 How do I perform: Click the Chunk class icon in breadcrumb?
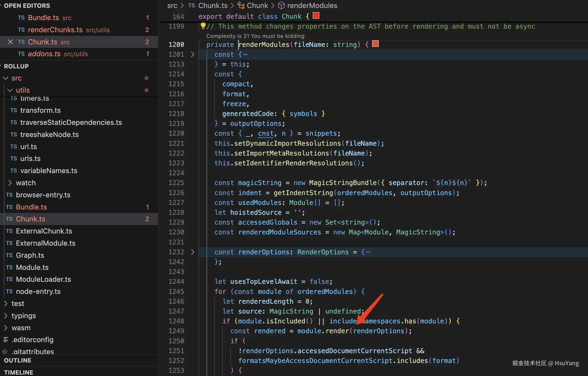point(241,5)
